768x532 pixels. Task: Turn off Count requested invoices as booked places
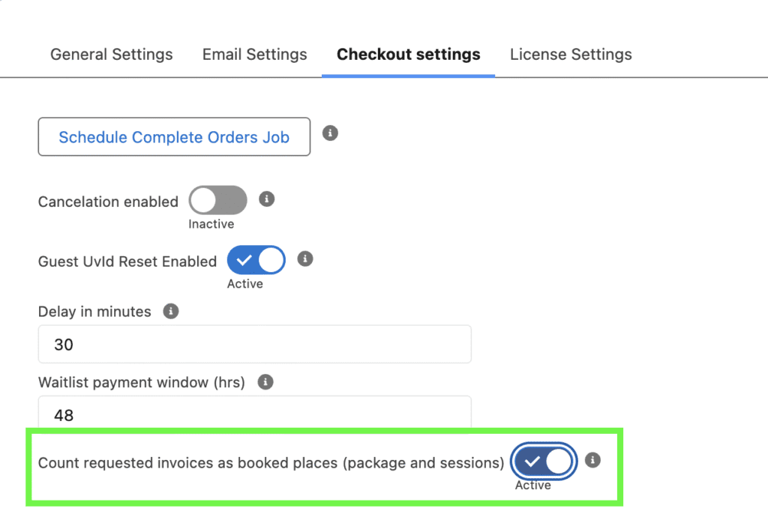544,462
